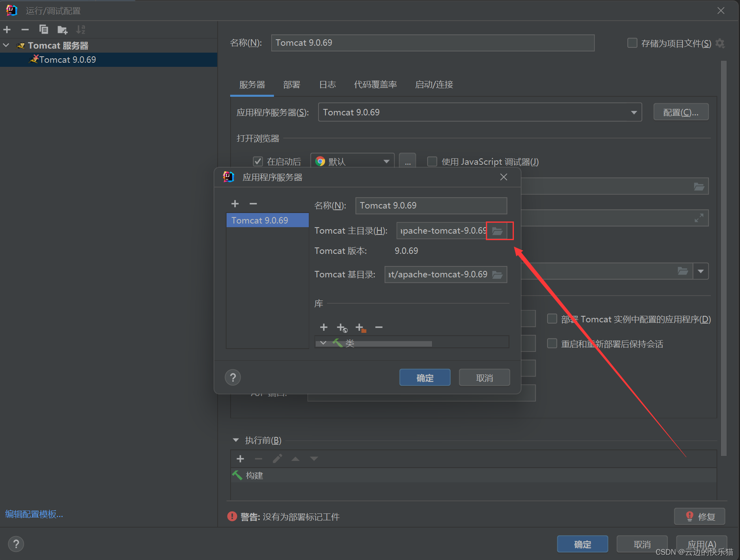Move before-launch task down
The width and height of the screenshot is (740, 560).
pos(314,459)
